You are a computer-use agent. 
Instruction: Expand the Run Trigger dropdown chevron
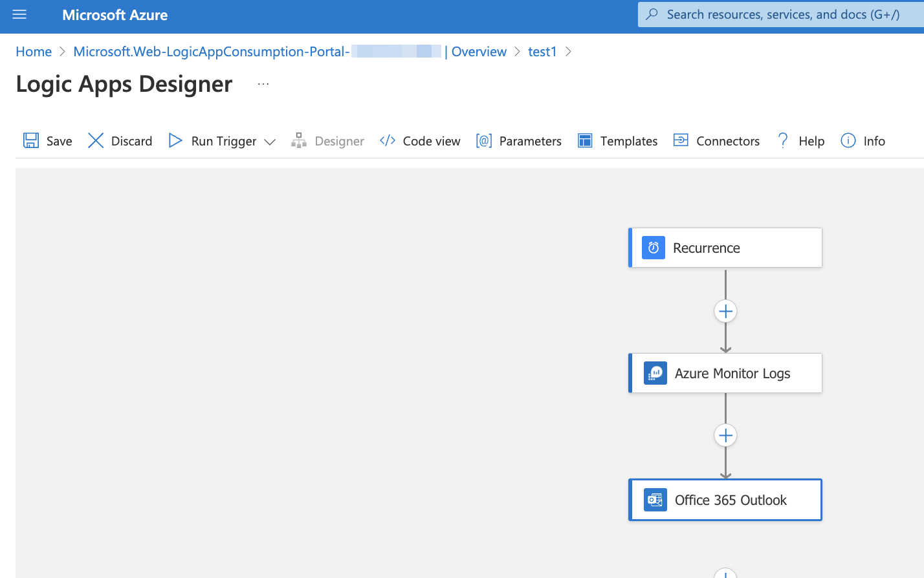point(270,142)
